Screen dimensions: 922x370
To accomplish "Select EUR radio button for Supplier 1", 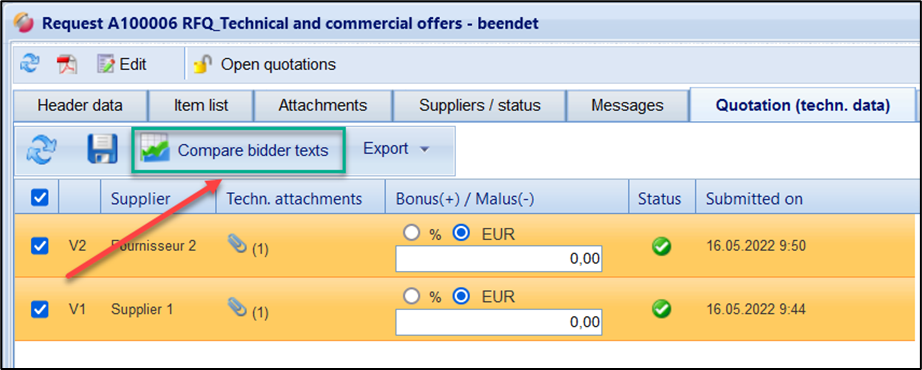I will pyautogui.click(x=462, y=296).
